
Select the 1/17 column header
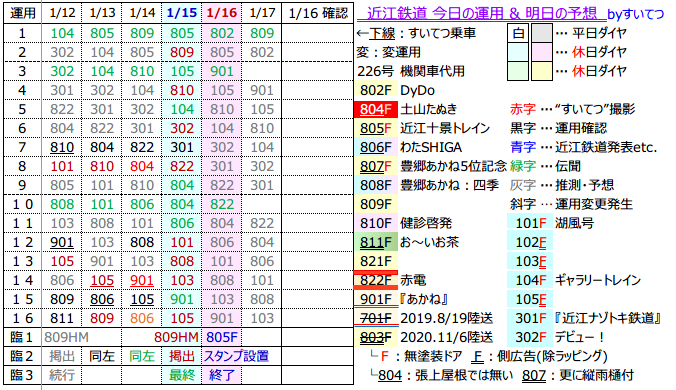(x=262, y=13)
